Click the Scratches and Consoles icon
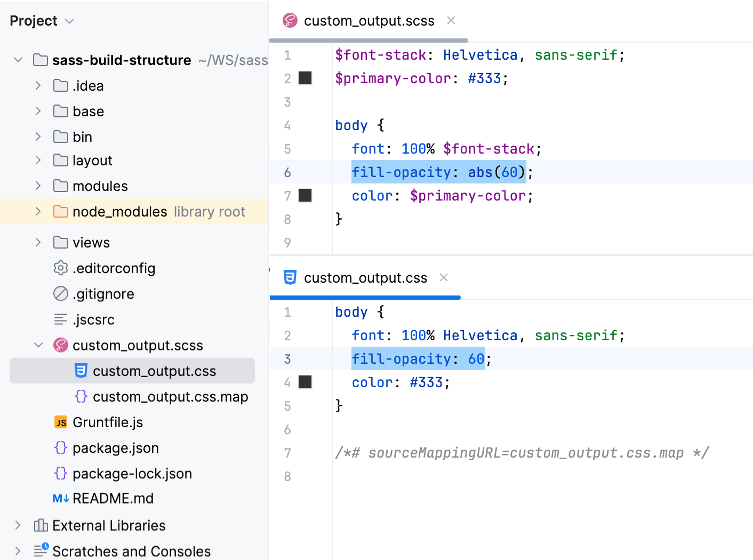Image resolution: width=753 pixels, height=560 pixels. pyautogui.click(x=41, y=551)
